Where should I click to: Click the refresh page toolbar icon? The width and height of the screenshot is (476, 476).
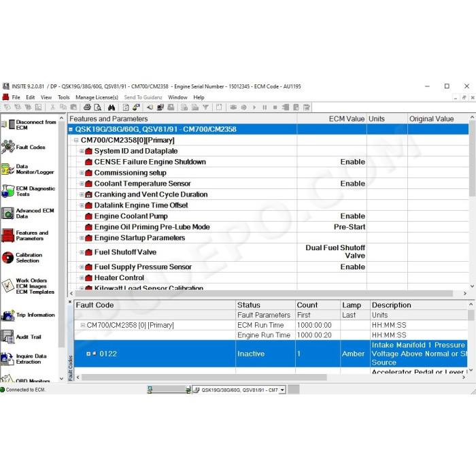(126, 107)
